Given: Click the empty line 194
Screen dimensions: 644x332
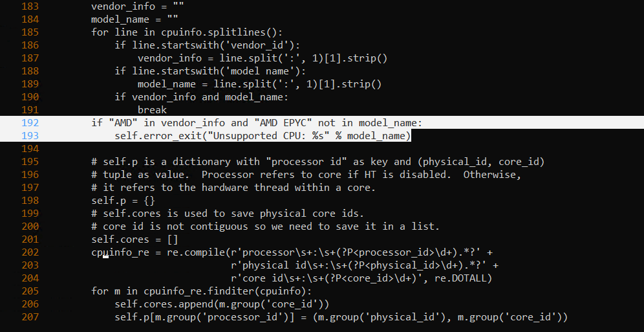Looking at the screenshot, I should (259, 149).
